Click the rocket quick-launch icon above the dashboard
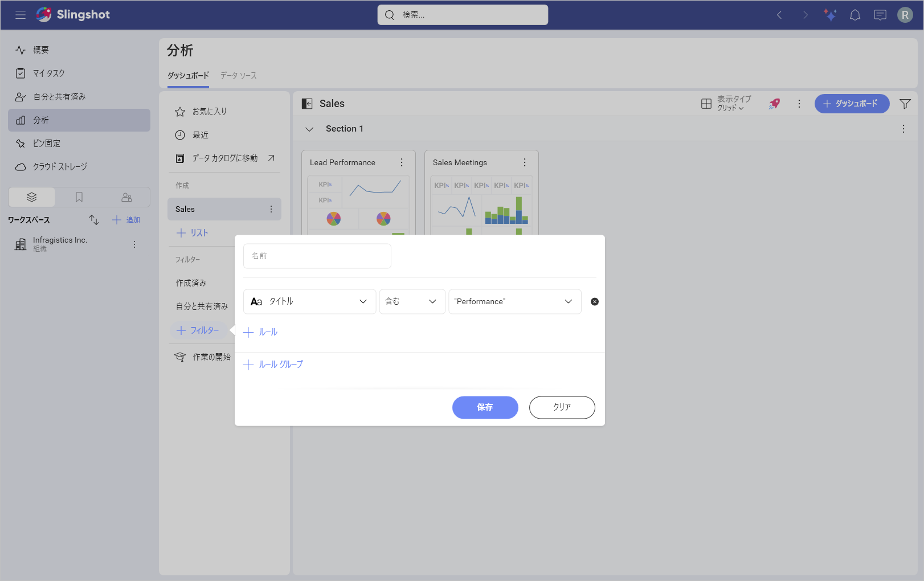The width and height of the screenshot is (924, 581). pyautogui.click(x=774, y=104)
